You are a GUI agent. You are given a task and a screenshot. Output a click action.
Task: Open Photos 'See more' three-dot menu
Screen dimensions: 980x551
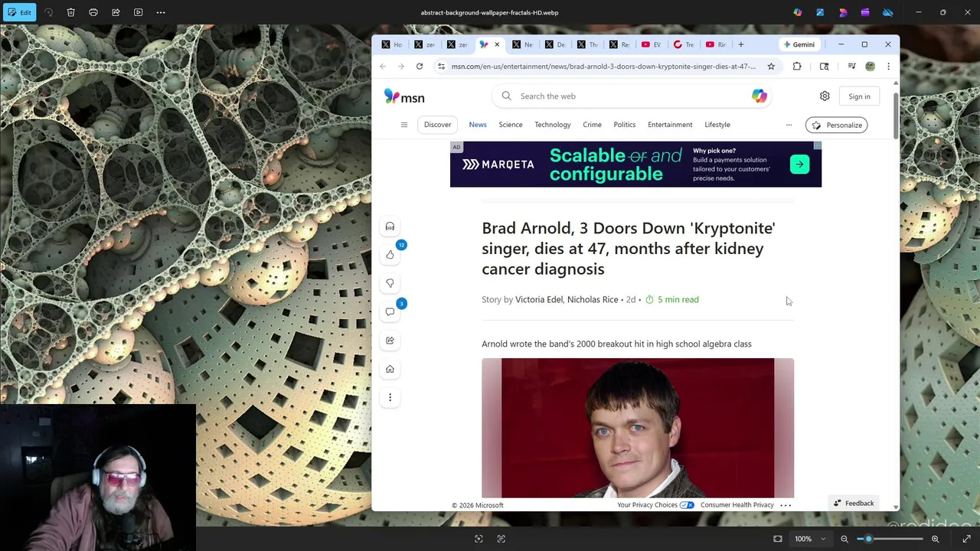pos(161,12)
